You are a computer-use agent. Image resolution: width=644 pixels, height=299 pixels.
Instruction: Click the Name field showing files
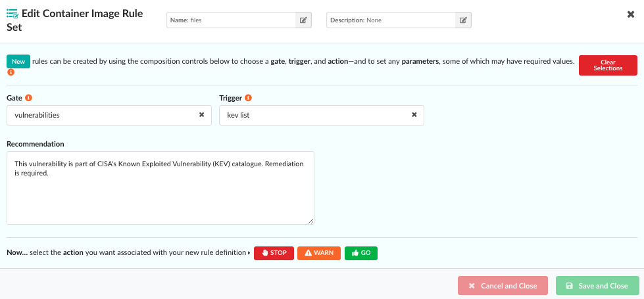coord(231,20)
